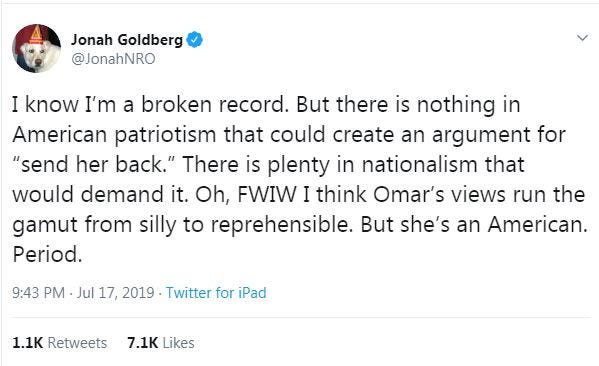The width and height of the screenshot is (599, 366).
Task: Open Jonah Goldberg's dog profile picture
Action: coord(36,49)
